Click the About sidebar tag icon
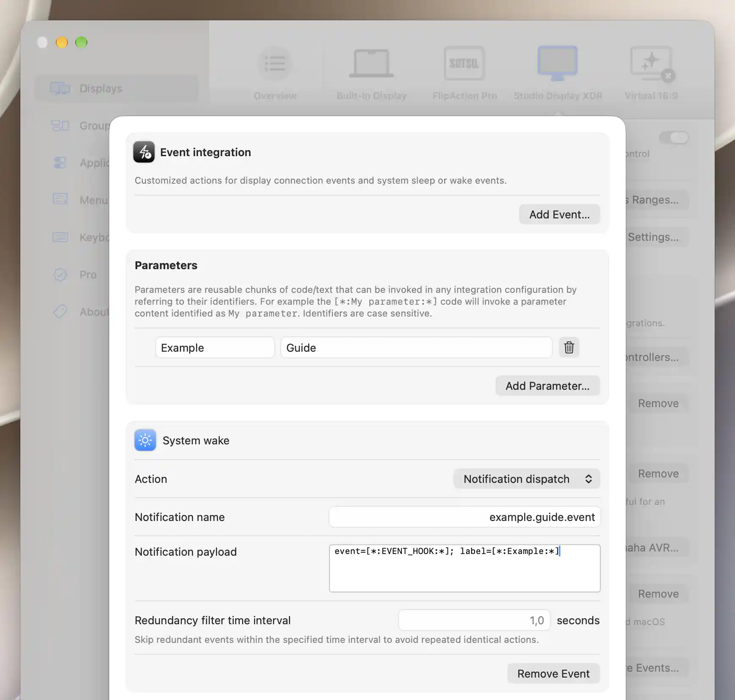Viewport: 735px width, 700px height. coord(60,311)
